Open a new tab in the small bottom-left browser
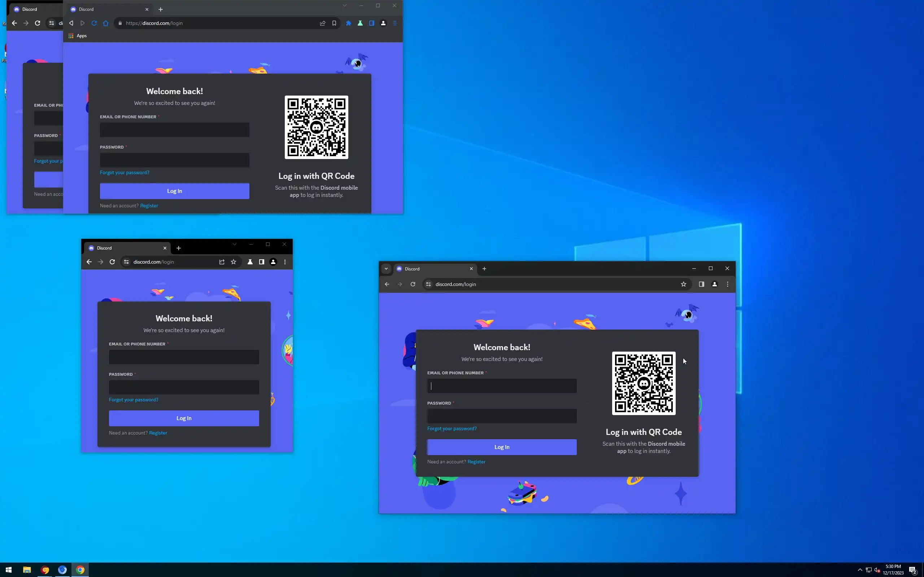The height and width of the screenshot is (577, 924). click(x=178, y=248)
